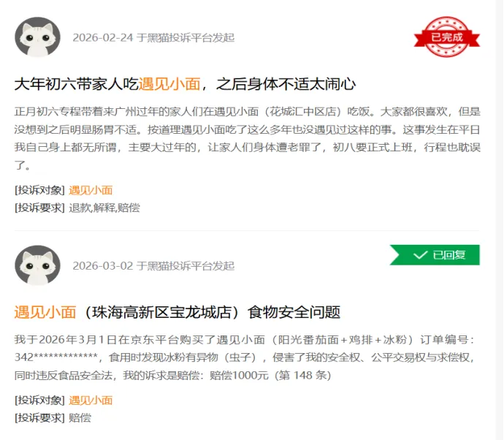Click the first [投诉对象] label

tap(40, 191)
